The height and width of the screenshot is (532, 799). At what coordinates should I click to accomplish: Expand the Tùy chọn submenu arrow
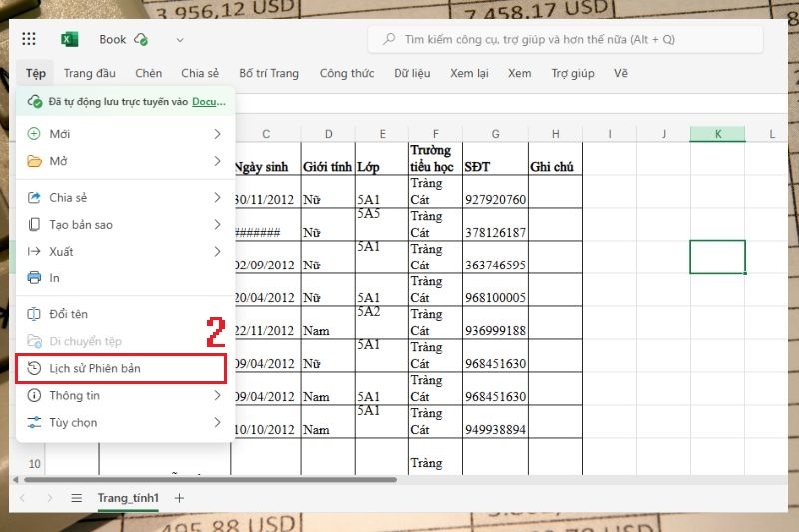[217, 422]
